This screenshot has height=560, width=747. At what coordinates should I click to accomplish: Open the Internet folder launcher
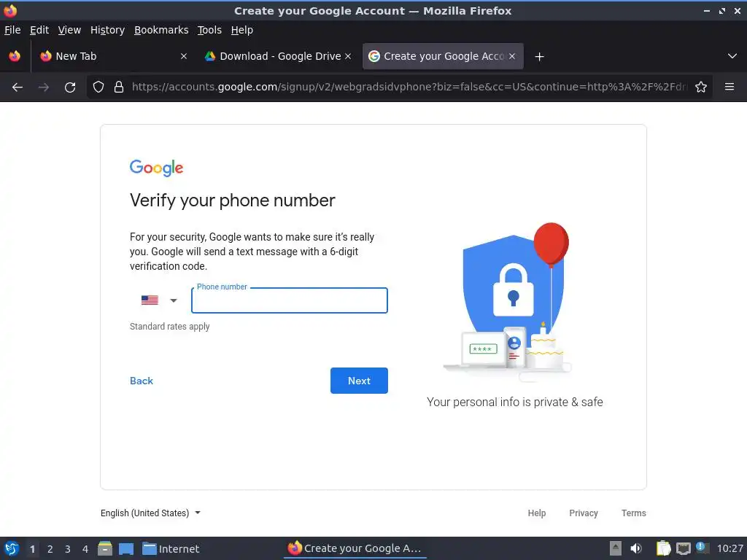[171, 549]
